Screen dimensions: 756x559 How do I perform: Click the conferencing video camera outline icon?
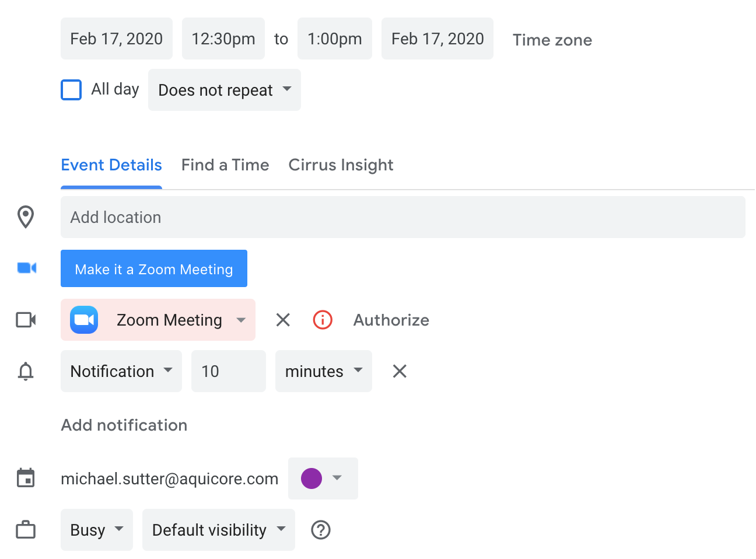26,320
